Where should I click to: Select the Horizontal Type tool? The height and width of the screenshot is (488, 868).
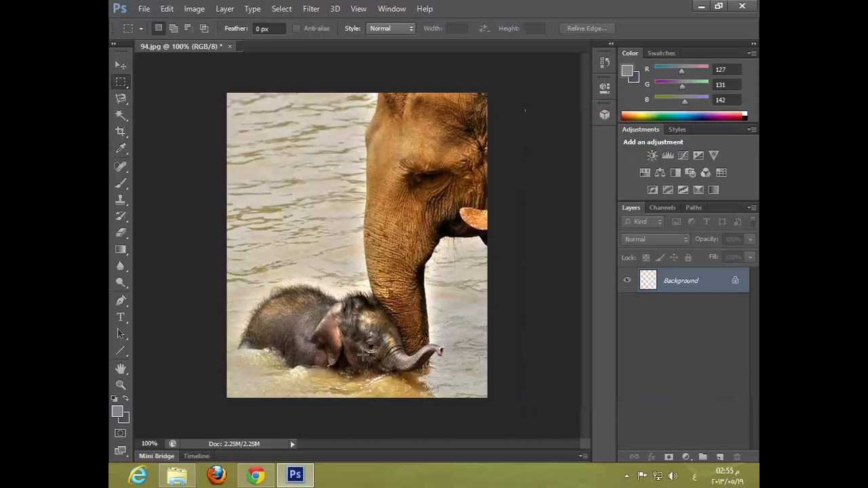tap(121, 317)
